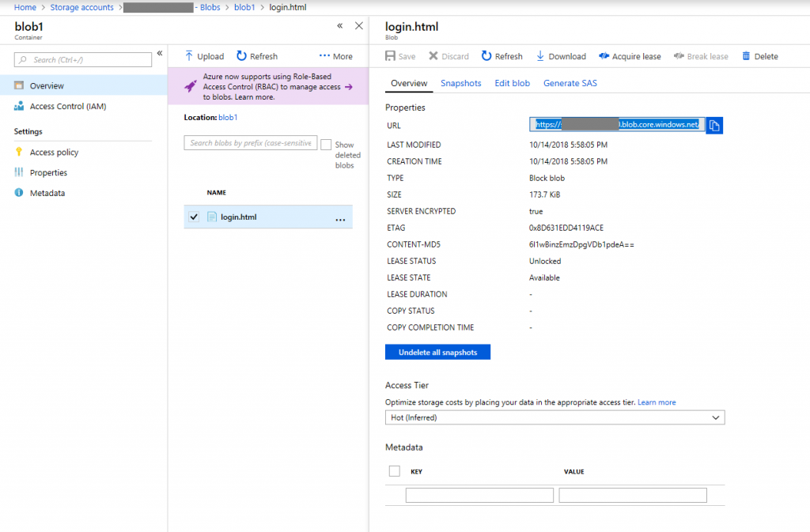Click the RBAC banner arrow
This screenshot has height=532, width=810.
[349, 87]
